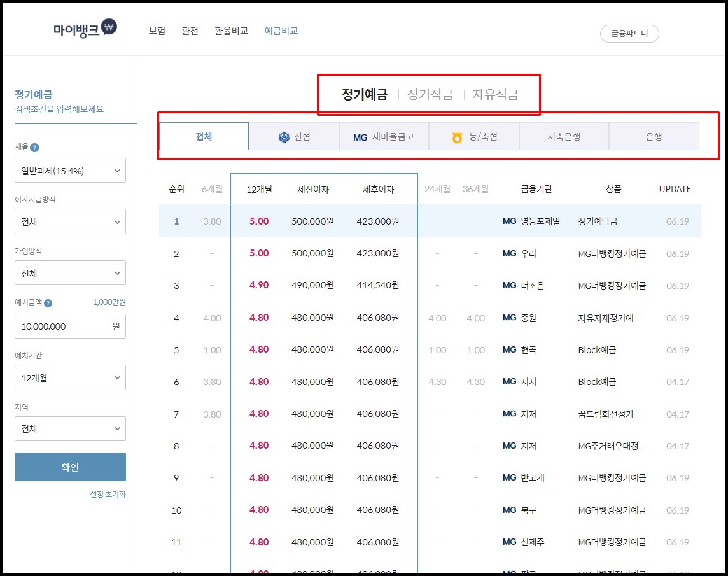Switch to the 정기적금 tab
Viewport: 728px width, 576px height.
click(x=430, y=94)
